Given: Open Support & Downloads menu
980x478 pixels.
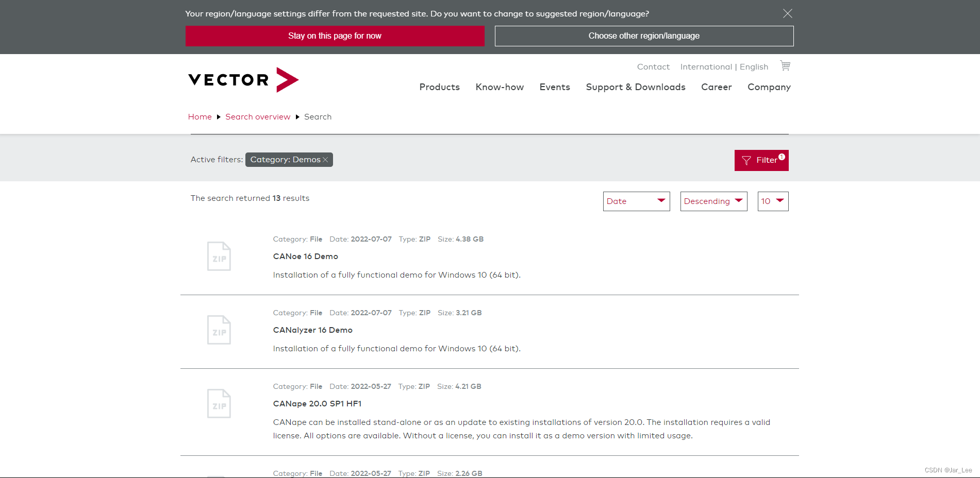Looking at the screenshot, I should point(636,87).
